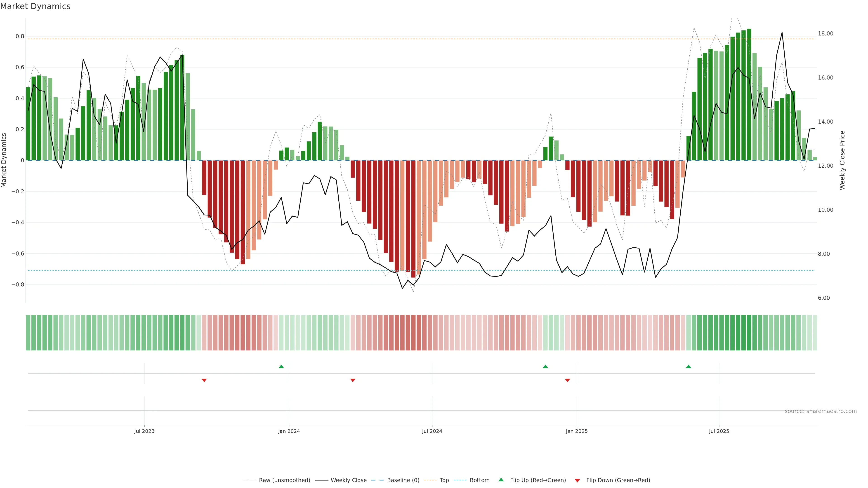Click the Jan 2025 x-axis label
Screen dimensions: 868x488
coord(577,431)
